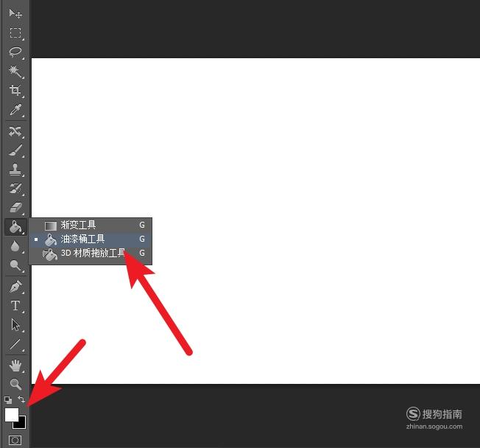Select the Dodge tool
480x448 pixels.
pyautogui.click(x=15, y=265)
